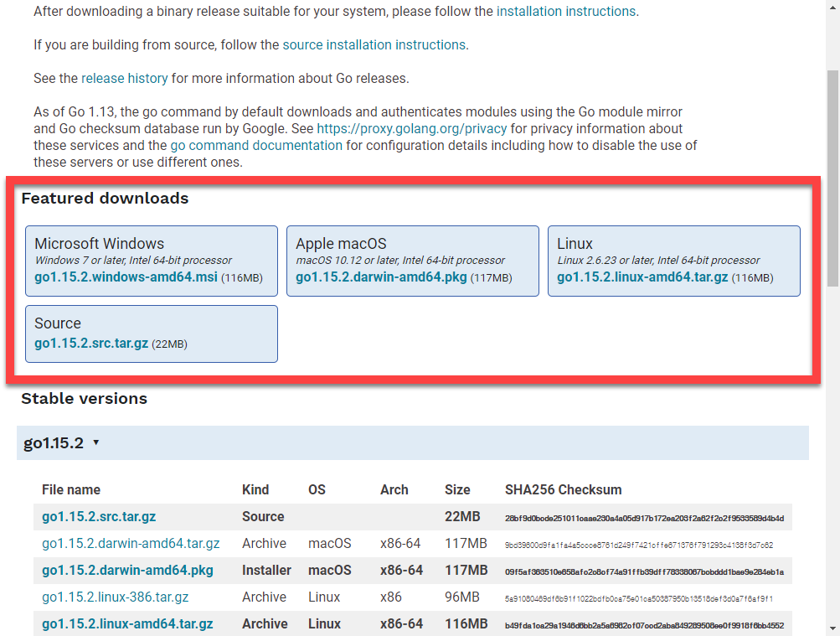Click the Arch column header

pos(394,489)
